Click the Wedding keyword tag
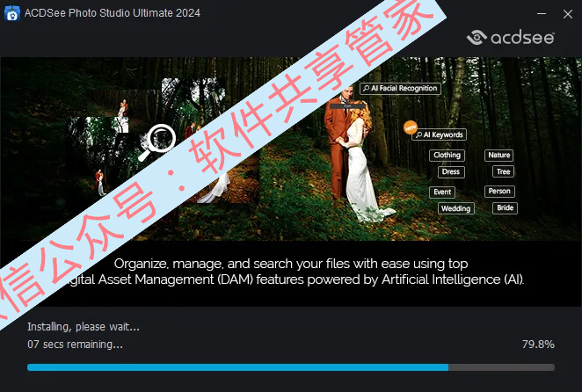Screen dimensions: 582x392 click(x=455, y=208)
